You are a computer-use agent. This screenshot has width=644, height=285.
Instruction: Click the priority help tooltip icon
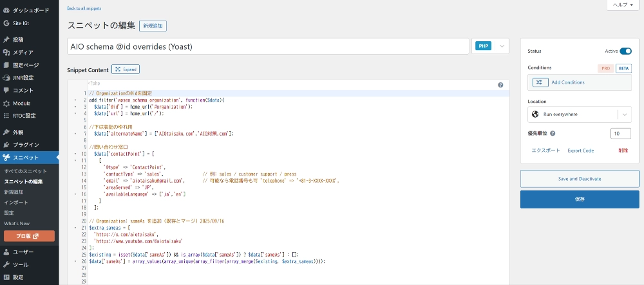pyautogui.click(x=553, y=133)
